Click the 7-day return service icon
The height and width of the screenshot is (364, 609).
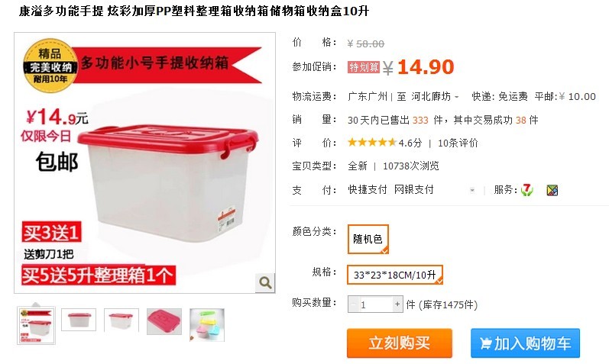(x=527, y=190)
